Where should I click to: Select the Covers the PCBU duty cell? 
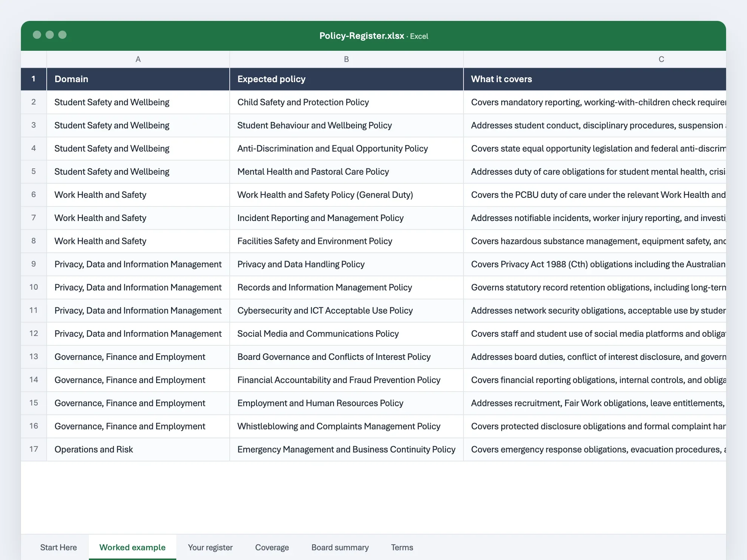coord(595,195)
